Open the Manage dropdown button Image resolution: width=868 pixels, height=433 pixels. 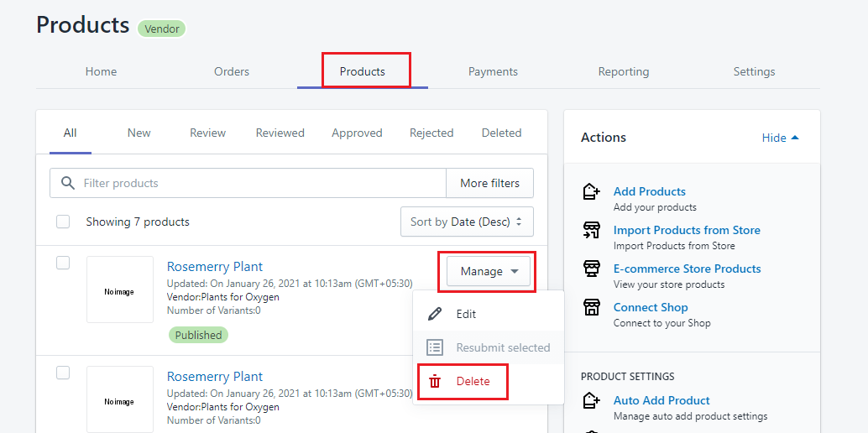click(489, 271)
